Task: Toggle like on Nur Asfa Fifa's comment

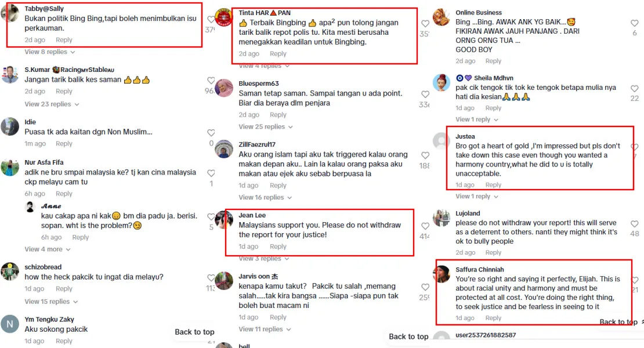Action: click(211, 173)
